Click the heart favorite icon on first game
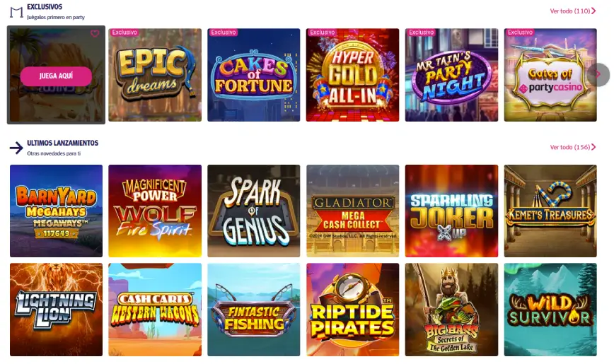 click(x=95, y=34)
